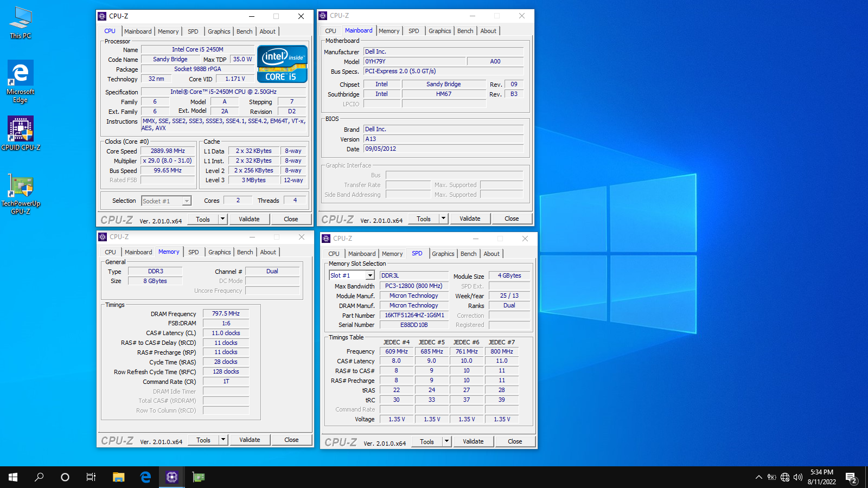Image resolution: width=868 pixels, height=488 pixels.
Task: Click the Intel Core i5 logo badge
Action: click(x=282, y=64)
